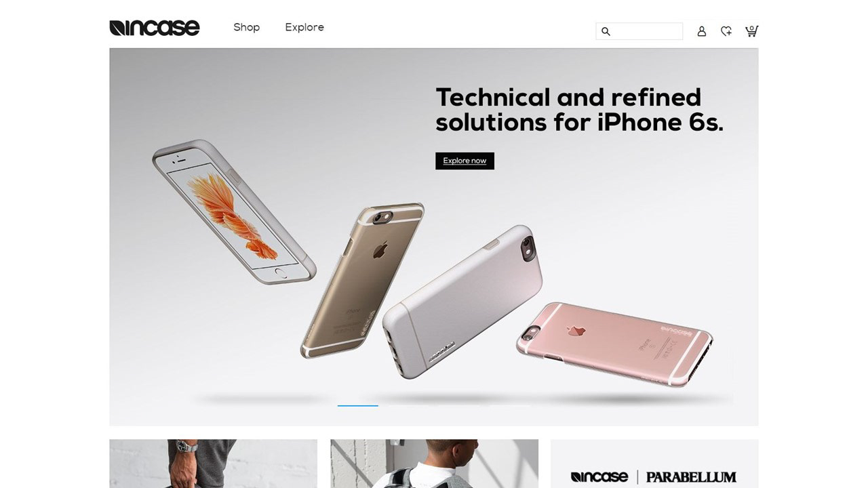Click the Incase logo in header
This screenshot has height=488, width=868.
(x=155, y=28)
